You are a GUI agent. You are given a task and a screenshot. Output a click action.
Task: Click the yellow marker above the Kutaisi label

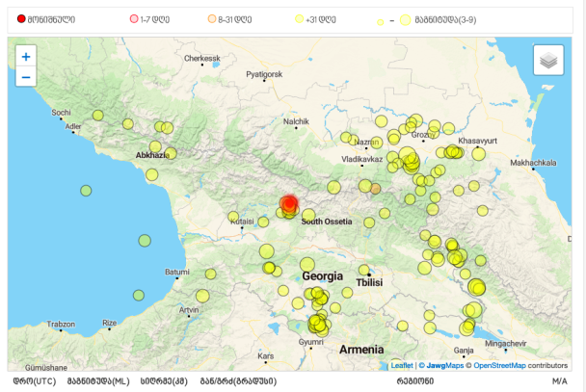coord(233,216)
